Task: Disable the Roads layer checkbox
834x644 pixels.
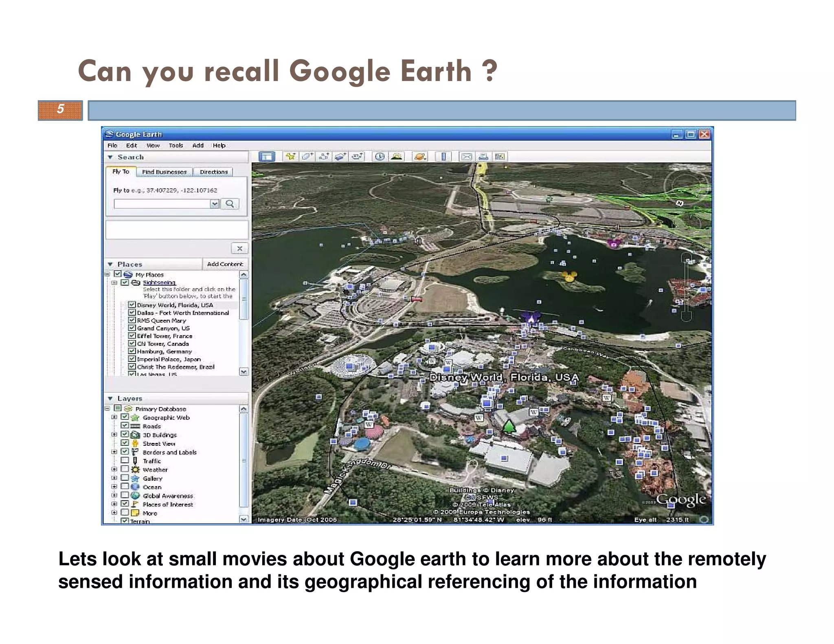Action: pyautogui.click(x=125, y=425)
